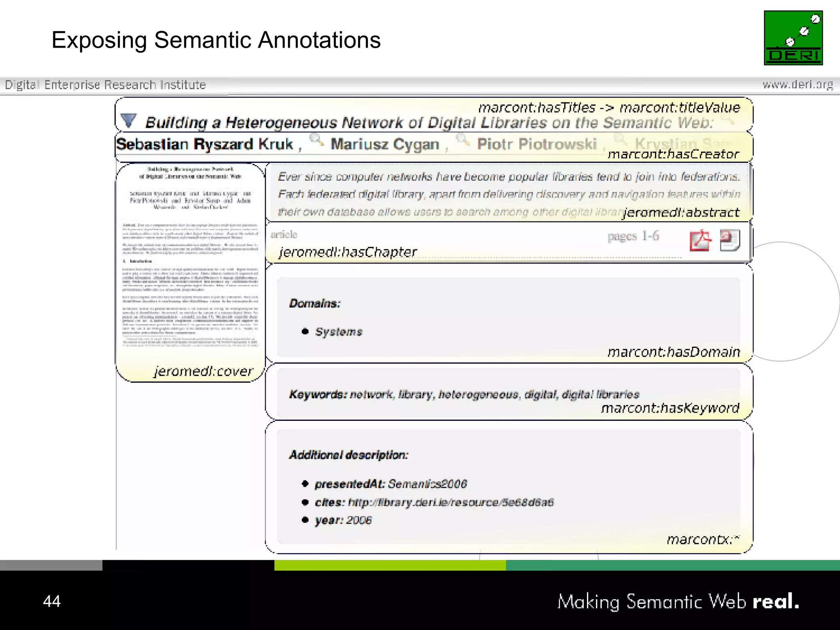This screenshot has height=630, width=840.
Task: Click the jeromedl:abstract annotation label
Action: (681, 212)
